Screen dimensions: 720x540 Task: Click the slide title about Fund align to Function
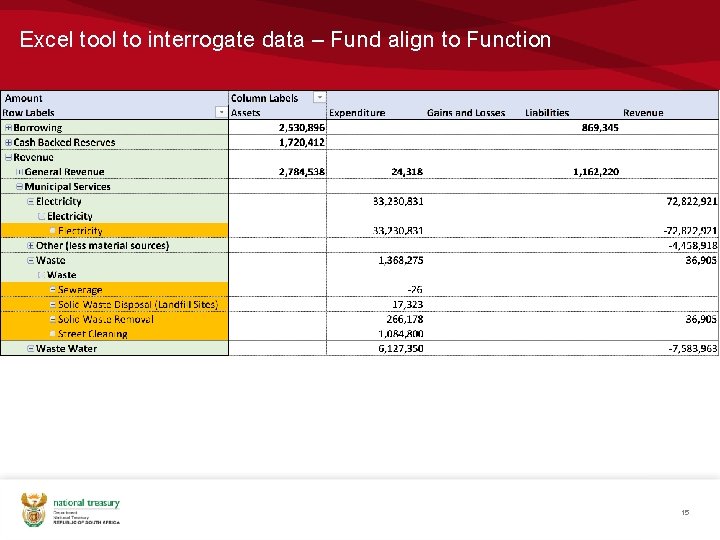[x=285, y=39]
